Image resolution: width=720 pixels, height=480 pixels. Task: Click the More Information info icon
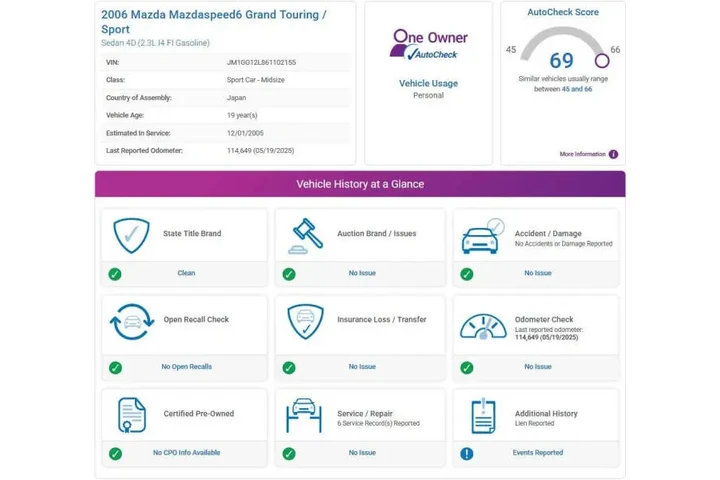click(613, 154)
